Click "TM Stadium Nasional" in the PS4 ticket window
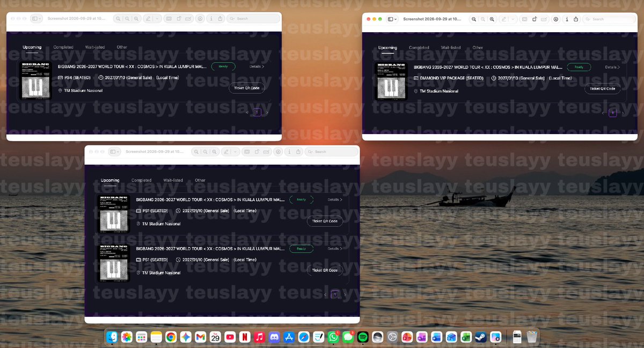644x348 pixels. coord(83,91)
